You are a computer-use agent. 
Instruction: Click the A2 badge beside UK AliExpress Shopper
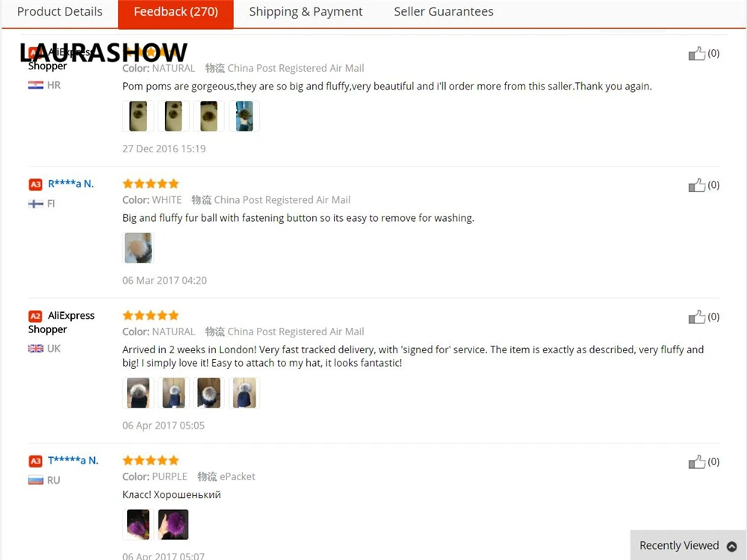35,316
